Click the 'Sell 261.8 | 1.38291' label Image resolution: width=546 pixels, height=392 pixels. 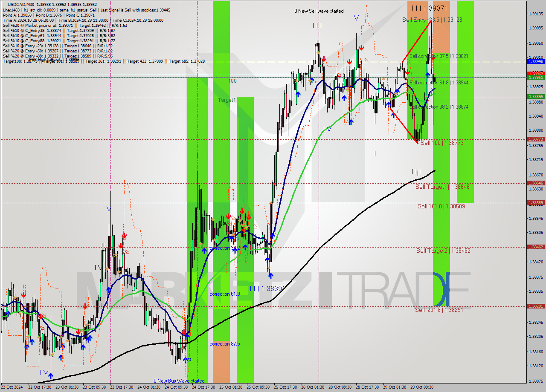[439, 310]
